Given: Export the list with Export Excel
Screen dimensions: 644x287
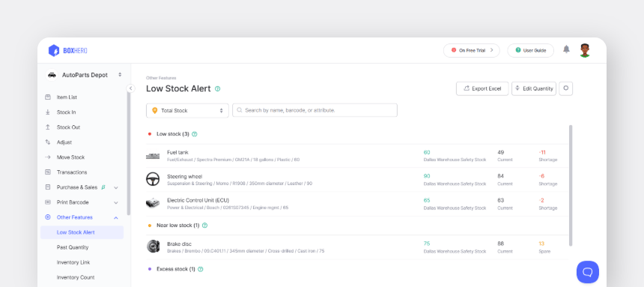Looking at the screenshot, I should [x=482, y=88].
